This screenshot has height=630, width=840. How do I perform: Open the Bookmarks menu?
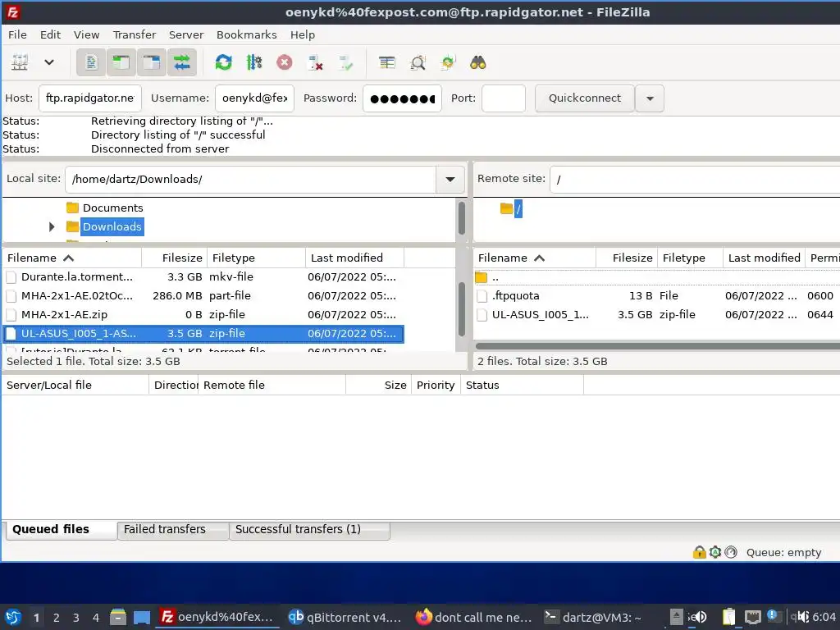click(246, 34)
